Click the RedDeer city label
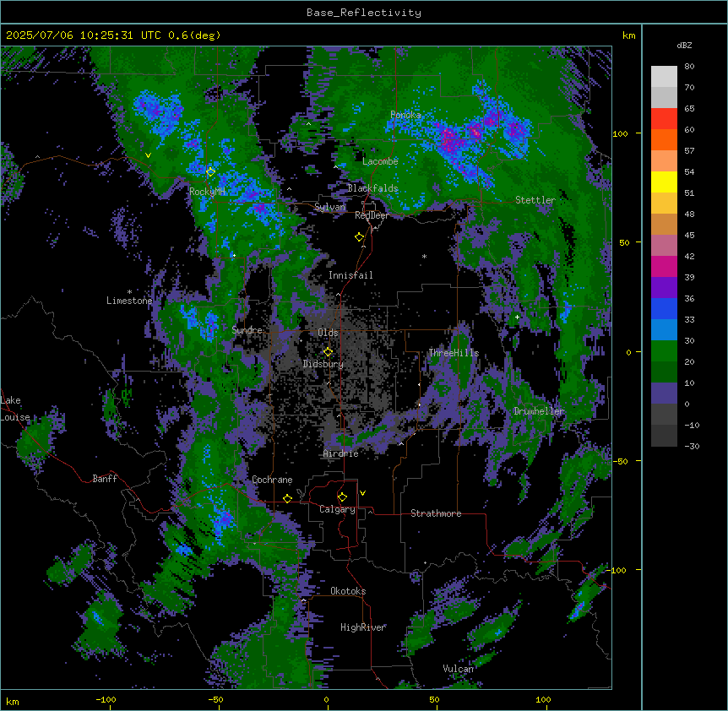728x711 pixels. (x=372, y=215)
